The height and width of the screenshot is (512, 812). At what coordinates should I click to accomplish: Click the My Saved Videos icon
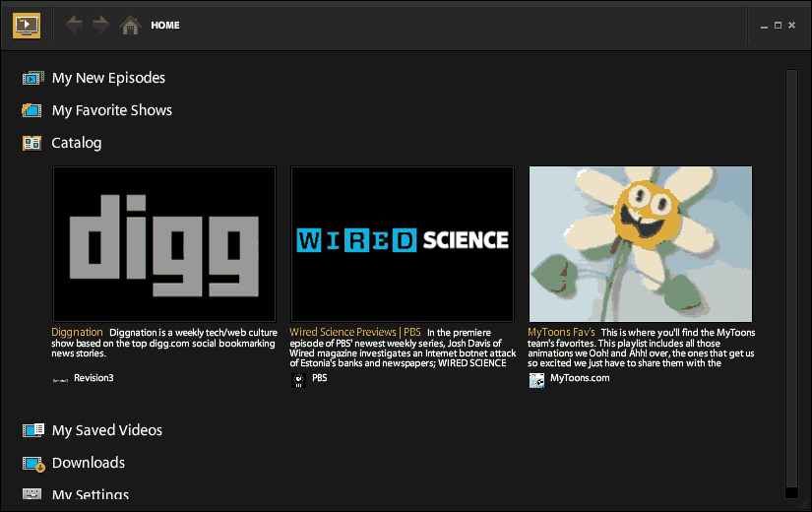point(33,430)
